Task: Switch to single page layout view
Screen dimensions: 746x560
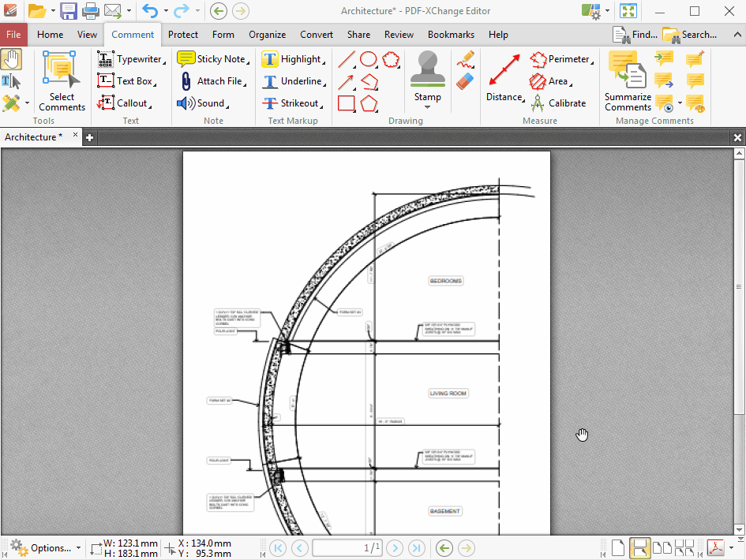Action: (618, 547)
